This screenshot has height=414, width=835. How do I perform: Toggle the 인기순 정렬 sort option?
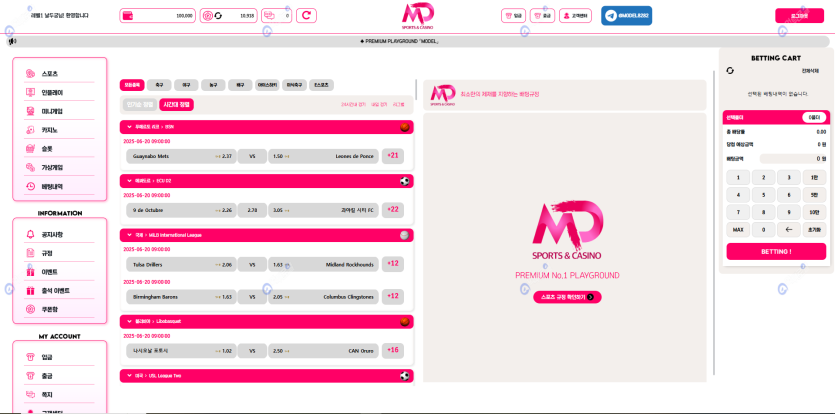(140, 104)
